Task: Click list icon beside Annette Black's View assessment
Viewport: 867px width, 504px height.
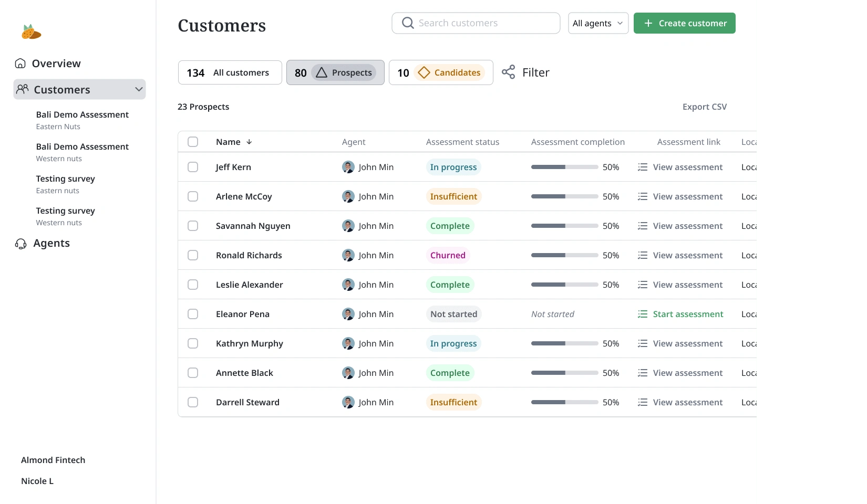Action: 642,373
